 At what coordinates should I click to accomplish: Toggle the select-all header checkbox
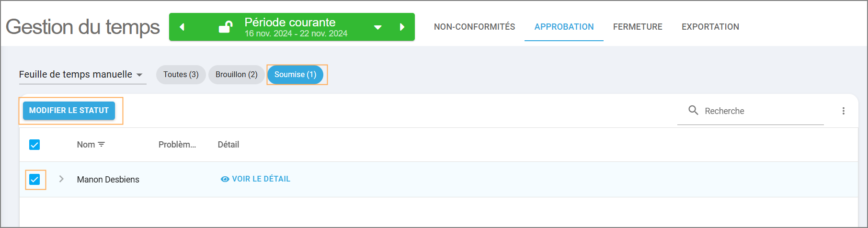pos(34,145)
